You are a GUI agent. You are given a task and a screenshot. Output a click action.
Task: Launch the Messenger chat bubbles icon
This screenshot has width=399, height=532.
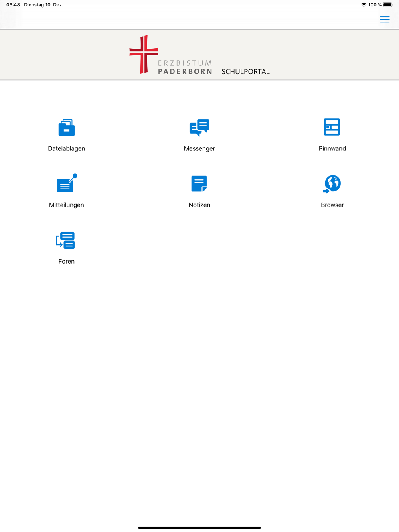pos(199,128)
